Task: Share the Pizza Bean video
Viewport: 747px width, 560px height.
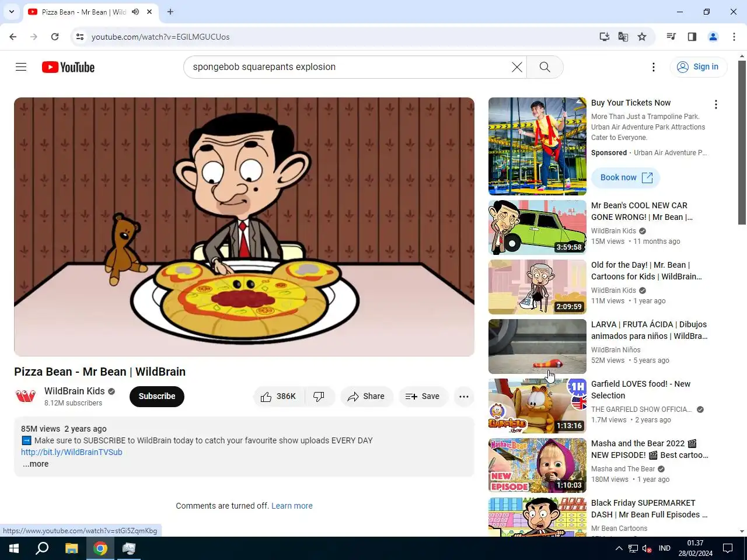Action: pyautogui.click(x=366, y=397)
